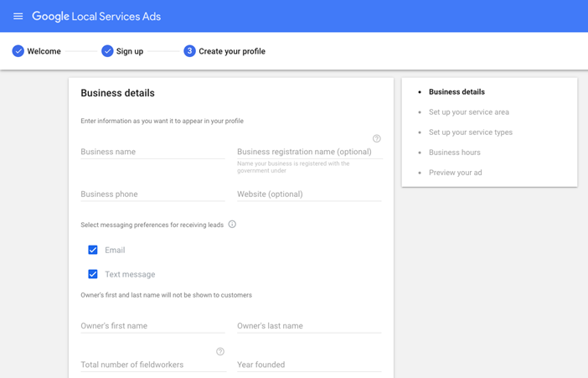Open help for Business registration name

(x=376, y=138)
